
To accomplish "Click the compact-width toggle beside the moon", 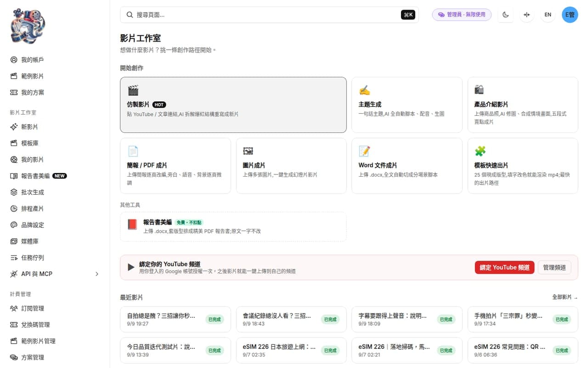I will tap(527, 15).
